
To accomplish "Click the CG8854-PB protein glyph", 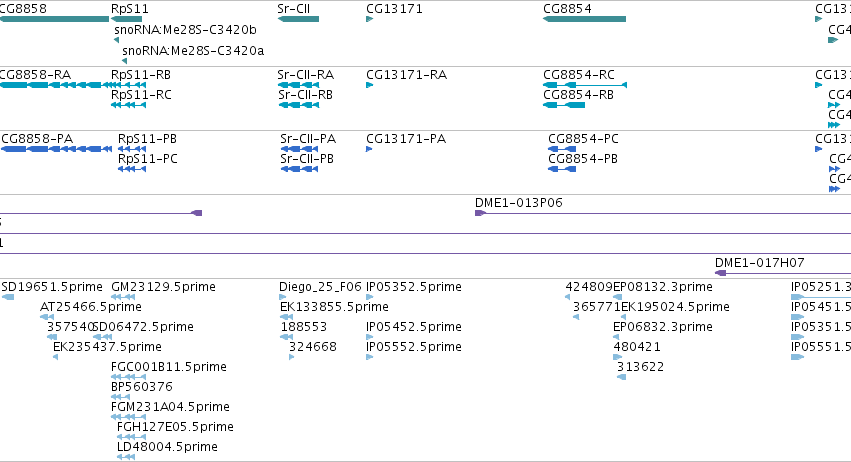I will pyautogui.click(x=562, y=169).
